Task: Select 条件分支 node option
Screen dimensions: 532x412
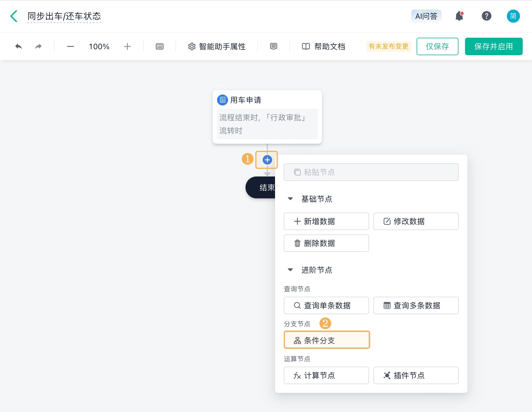Action: pyautogui.click(x=327, y=340)
